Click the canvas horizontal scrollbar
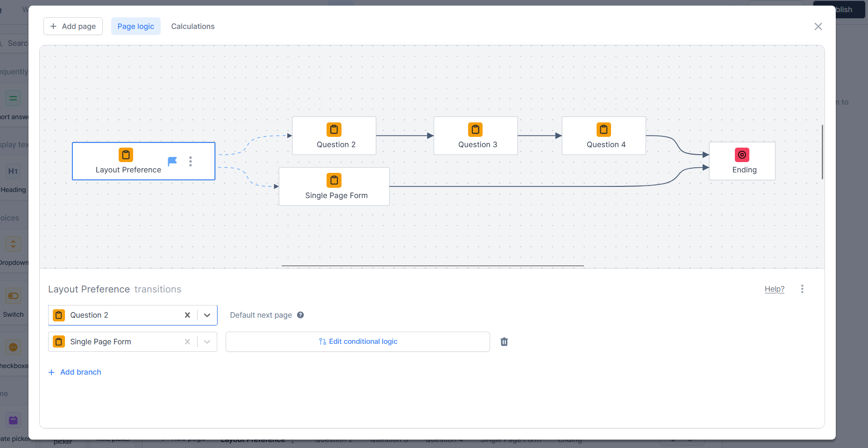Image resolution: width=868 pixels, height=448 pixels. (x=433, y=266)
